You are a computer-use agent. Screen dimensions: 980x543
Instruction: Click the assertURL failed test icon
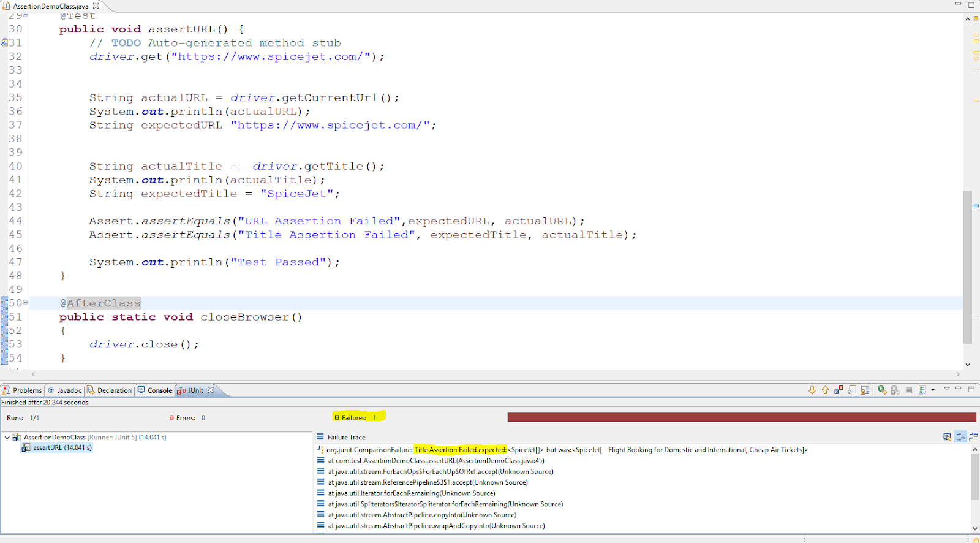[26, 448]
